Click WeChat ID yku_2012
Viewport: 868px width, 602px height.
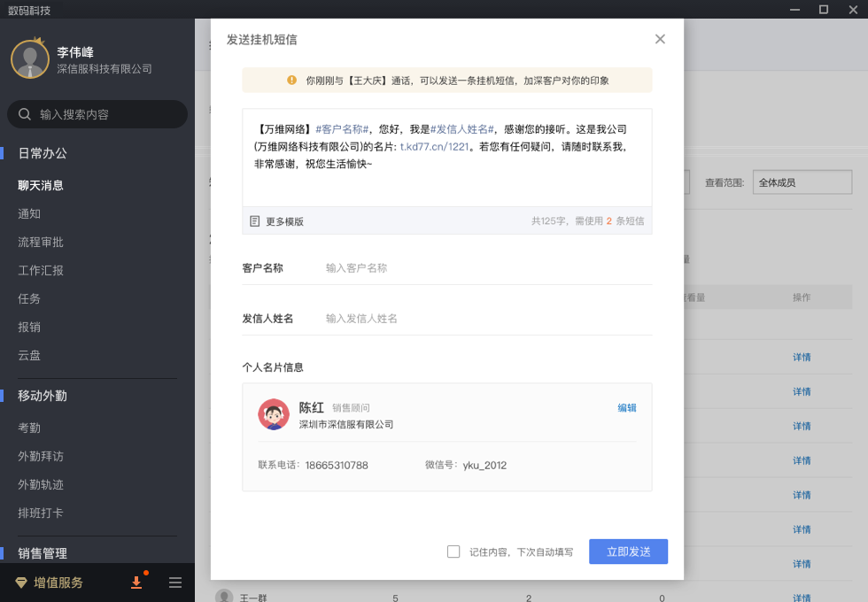(484, 466)
